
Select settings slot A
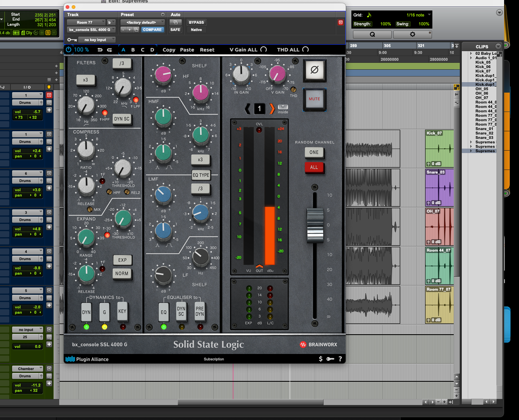coord(123,50)
